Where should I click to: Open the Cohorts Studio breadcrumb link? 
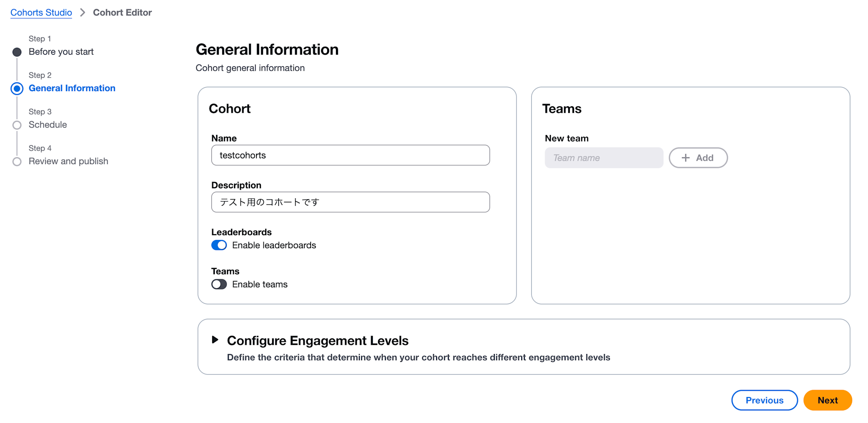(41, 13)
